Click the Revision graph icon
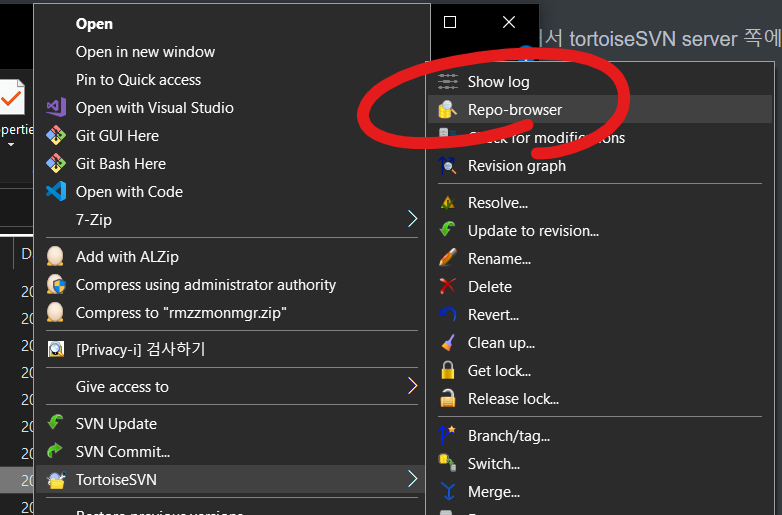 click(x=447, y=166)
